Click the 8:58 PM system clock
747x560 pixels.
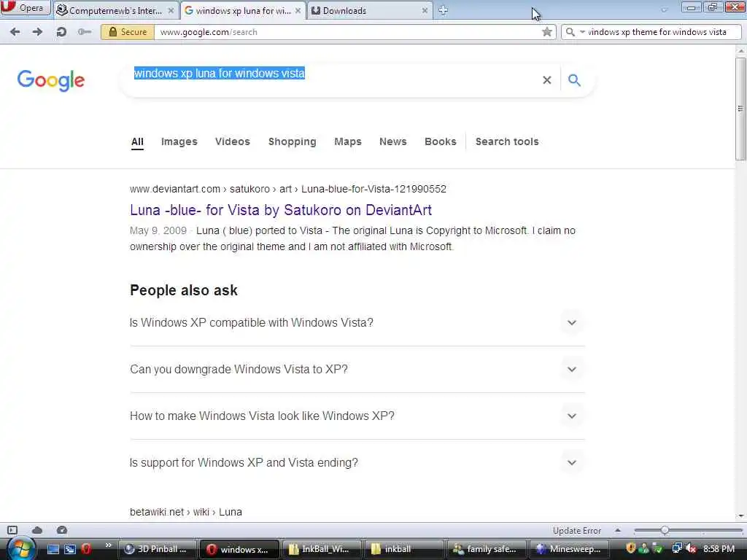click(719, 549)
